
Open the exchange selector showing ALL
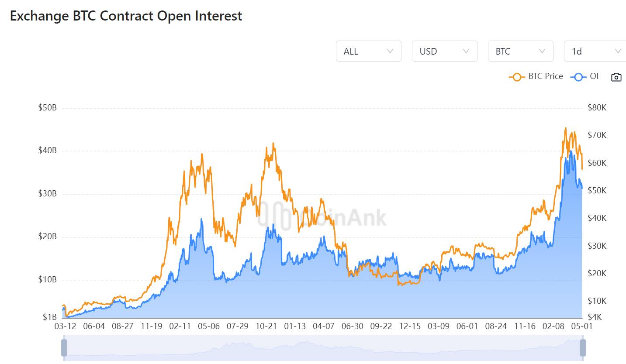pyautogui.click(x=368, y=51)
